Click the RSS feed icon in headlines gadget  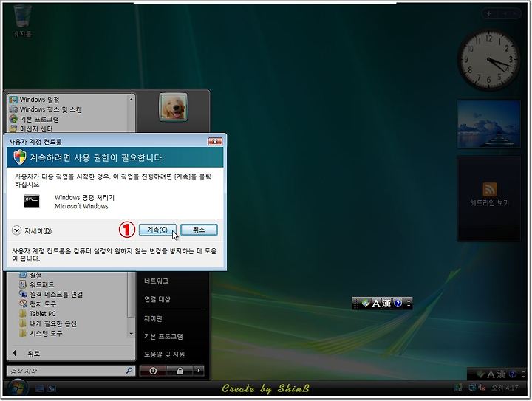[490, 189]
